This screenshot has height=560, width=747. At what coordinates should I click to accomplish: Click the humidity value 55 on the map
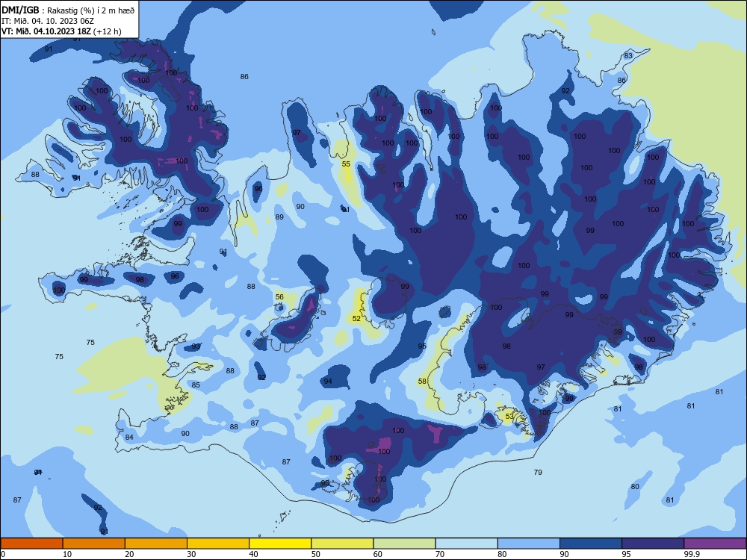click(x=346, y=164)
